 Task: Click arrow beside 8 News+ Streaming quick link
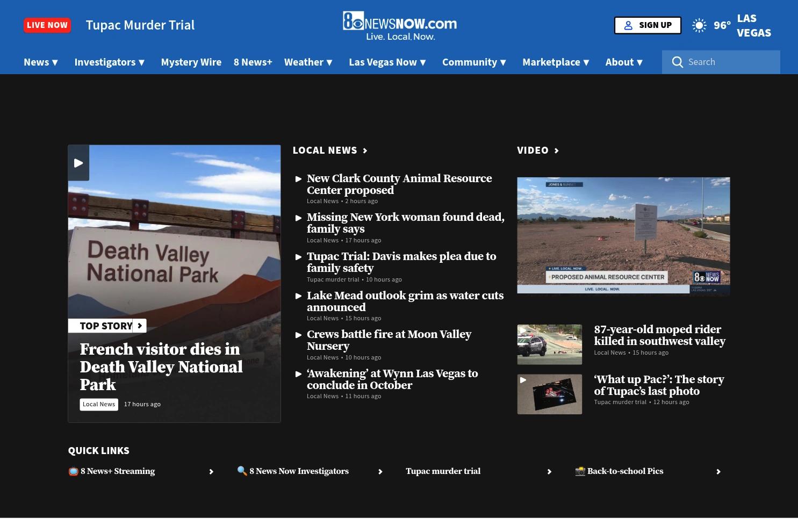[x=211, y=472]
